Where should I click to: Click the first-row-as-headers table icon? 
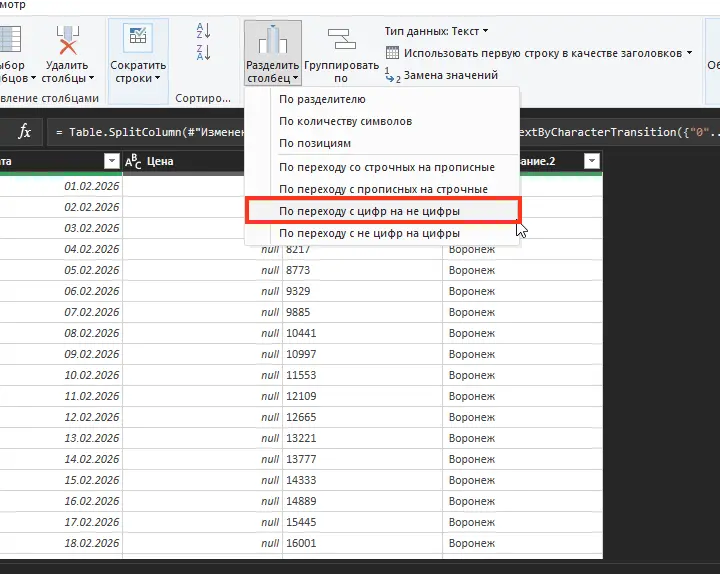click(392, 53)
